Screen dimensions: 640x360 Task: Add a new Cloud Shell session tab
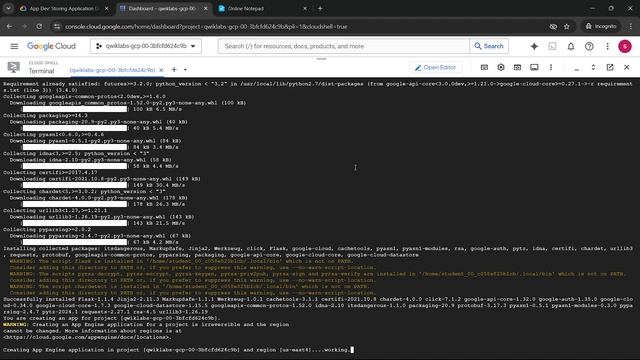coord(174,70)
